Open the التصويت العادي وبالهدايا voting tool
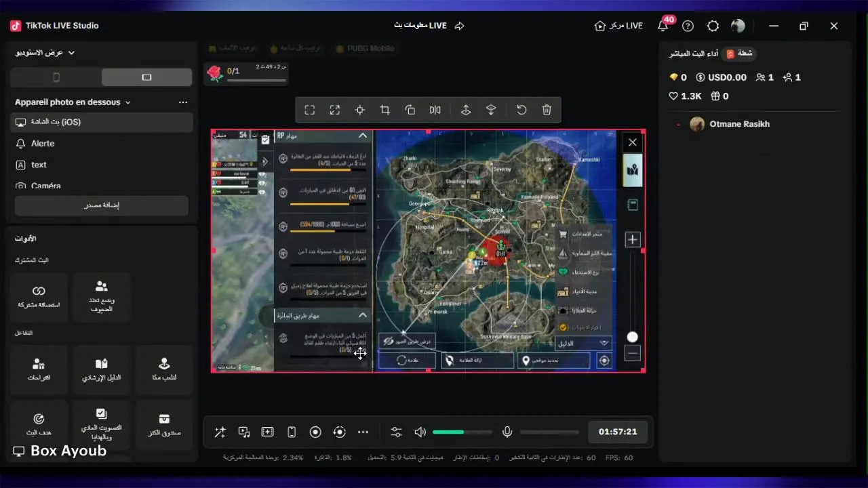Viewport: 868px width, 488px height. [x=101, y=425]
